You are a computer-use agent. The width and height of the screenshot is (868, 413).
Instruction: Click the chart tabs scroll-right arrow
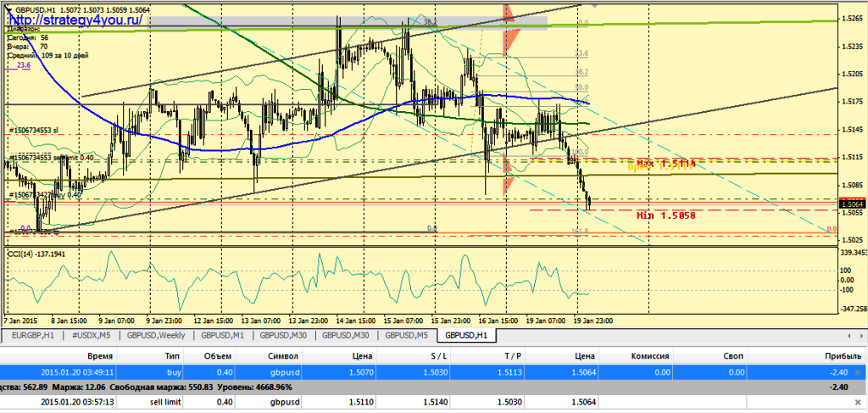(x=862, y=336)
